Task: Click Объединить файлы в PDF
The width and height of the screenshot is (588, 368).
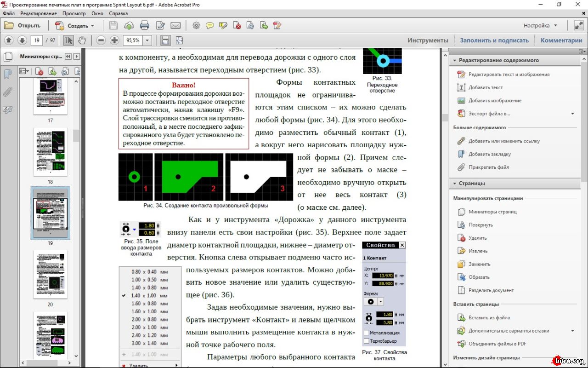Action: click(x=492, y=344)
